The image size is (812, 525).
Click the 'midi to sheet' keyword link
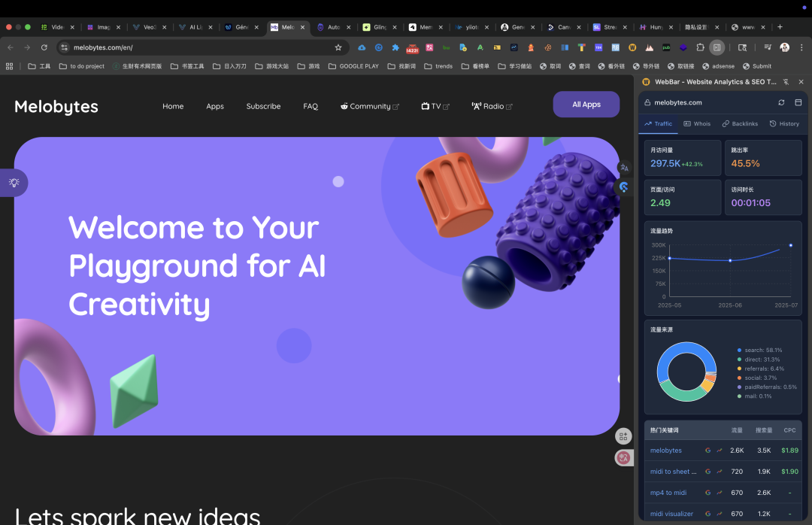pos(673,472)
